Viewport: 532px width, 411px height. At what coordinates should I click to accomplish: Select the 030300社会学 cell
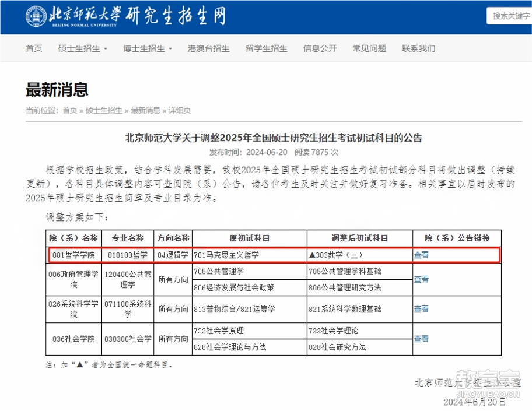coord(128,339)
